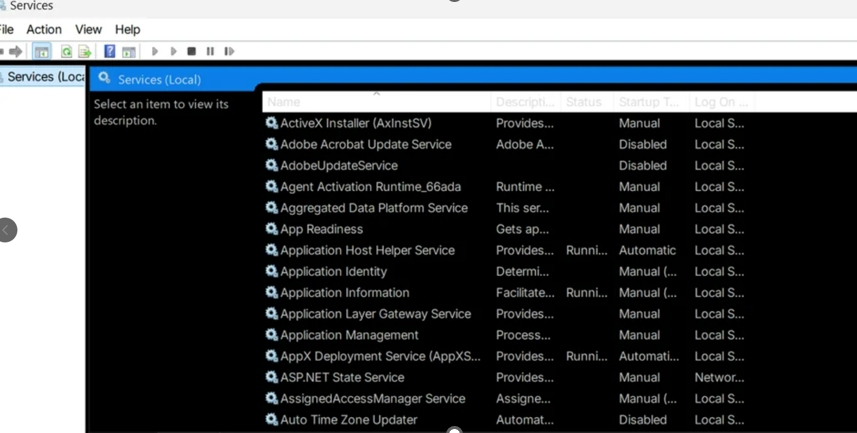The height and width of the screenshot is (433, 857).
Task: Open the Help menu
Action: click(127, 30)
